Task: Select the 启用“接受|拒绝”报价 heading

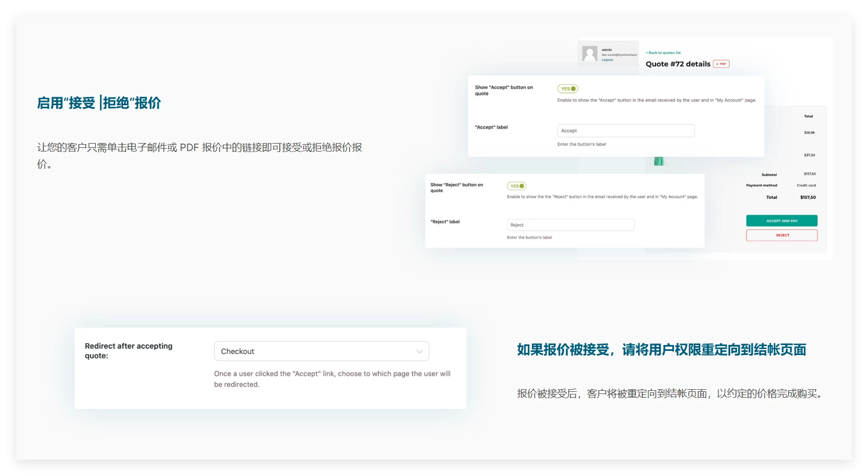Action: pyautogui.click(x=99, y=103)
